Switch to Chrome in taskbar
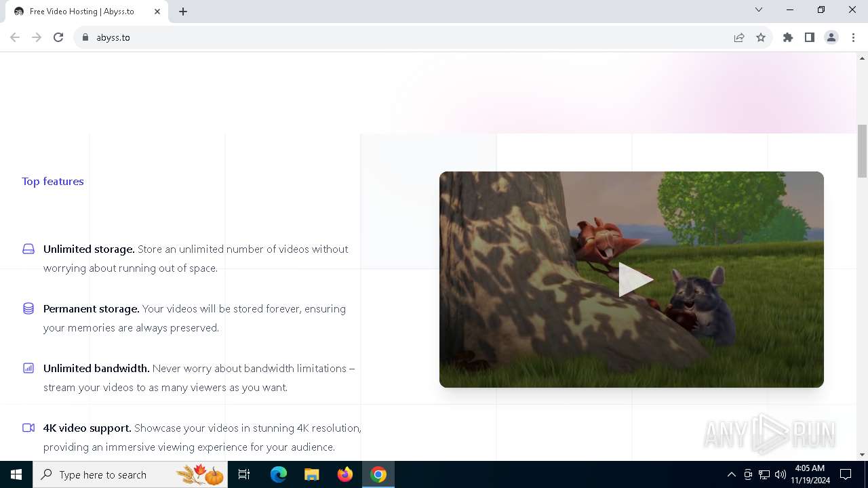The image size is (868, 488). (x=378, y=474)
